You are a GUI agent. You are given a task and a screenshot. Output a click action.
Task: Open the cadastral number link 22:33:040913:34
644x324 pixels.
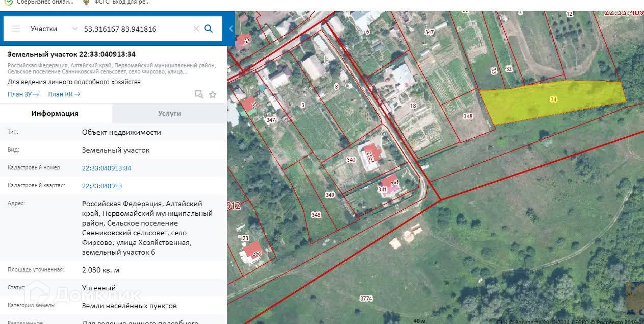[107, 168]
